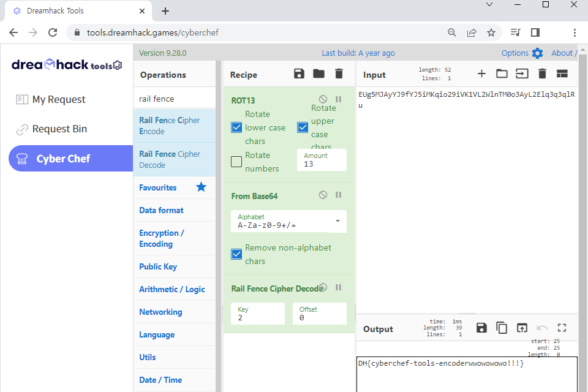Viewport: 588px width, 392px height.
Task: Edit the Rail Fence Key field
Action: coord(258,314)
